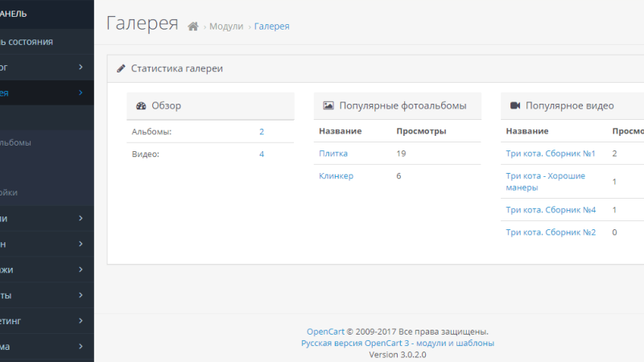
Task: Open the Плитка photo album
Action: 333,154
